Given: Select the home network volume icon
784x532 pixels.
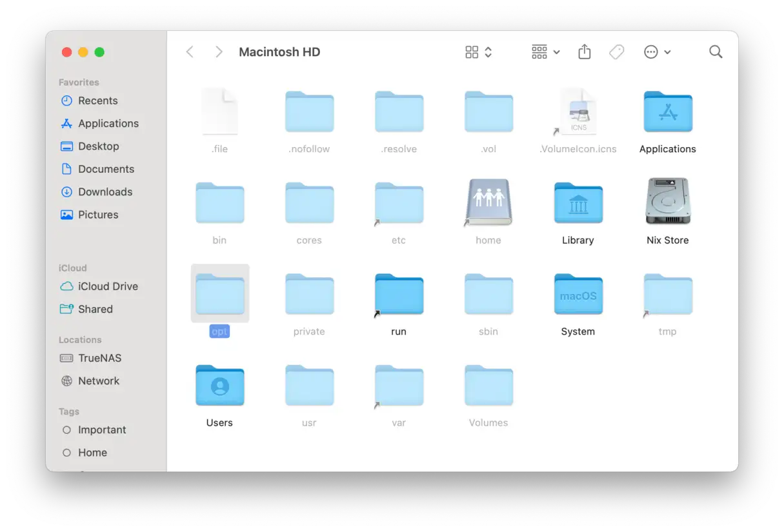Looking at the screenshot, I should point(488,202).
